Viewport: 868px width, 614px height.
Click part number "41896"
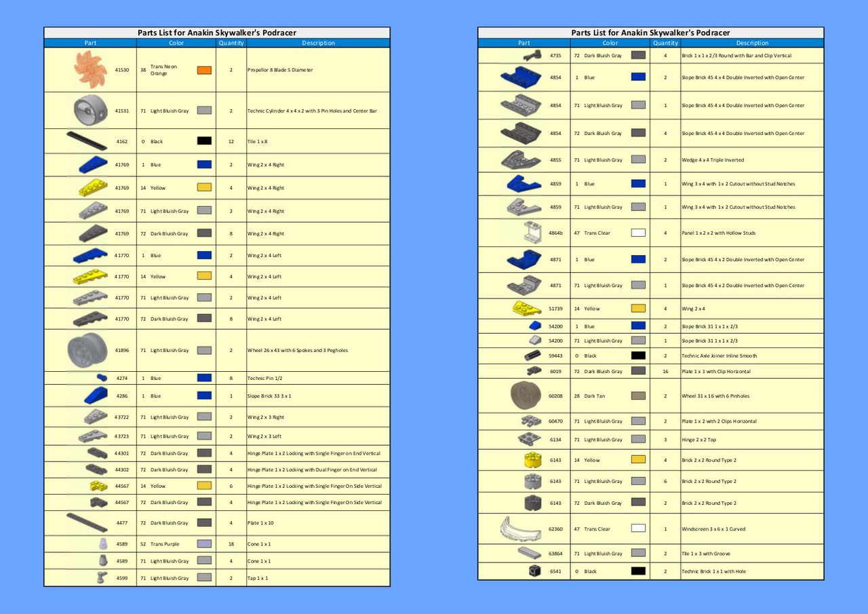click(122, 351)
